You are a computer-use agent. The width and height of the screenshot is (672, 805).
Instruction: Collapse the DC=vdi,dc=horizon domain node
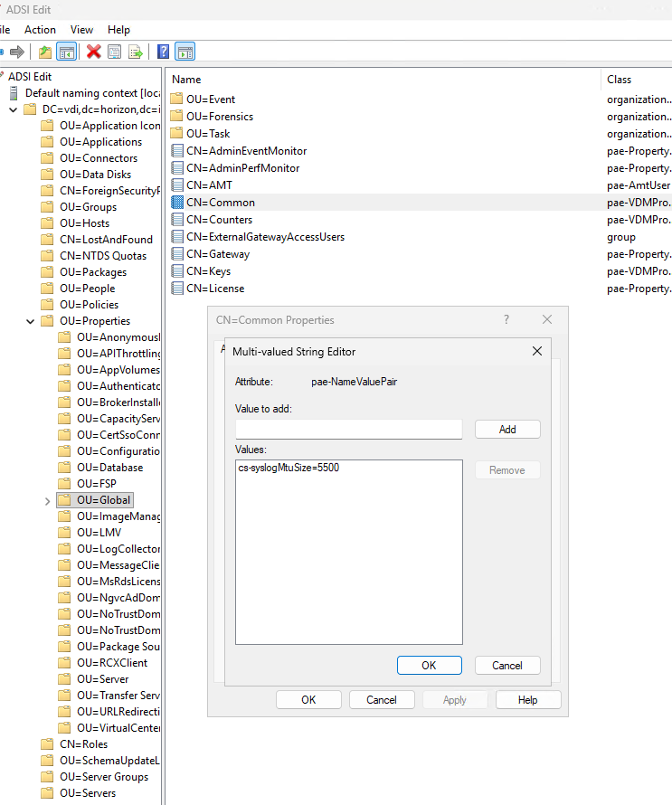(14, 109)
